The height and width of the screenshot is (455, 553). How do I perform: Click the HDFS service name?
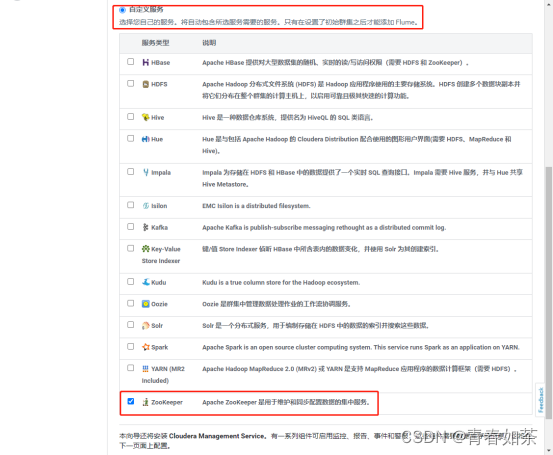tap(159, 84)
